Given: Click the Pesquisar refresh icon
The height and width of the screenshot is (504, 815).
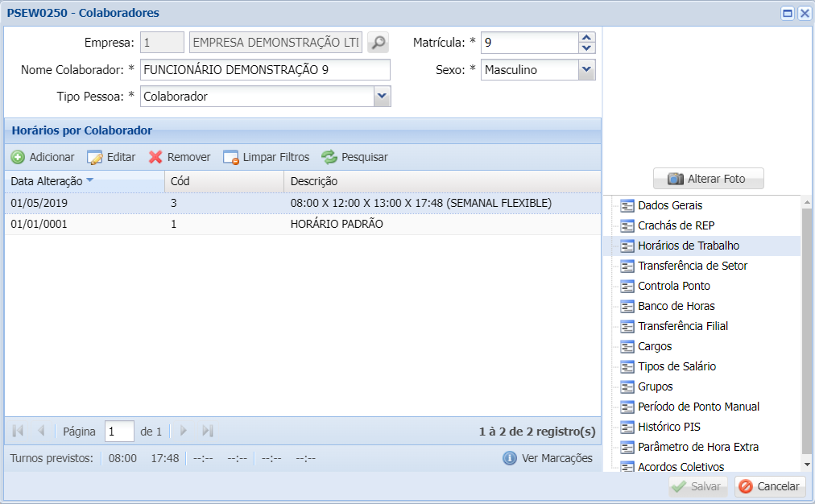Looking at the screenshot, I should click(329, 157).
